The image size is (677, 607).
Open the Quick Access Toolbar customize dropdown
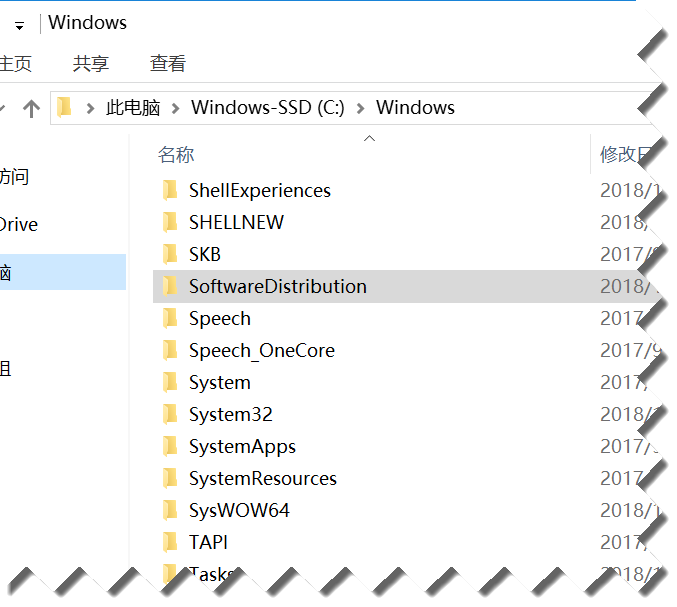[19, 26]
